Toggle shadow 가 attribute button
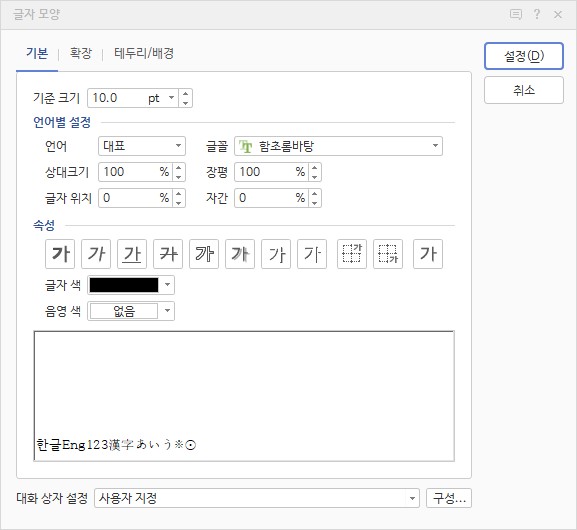Viewport: 577px width, 530px height. [240, 254]
